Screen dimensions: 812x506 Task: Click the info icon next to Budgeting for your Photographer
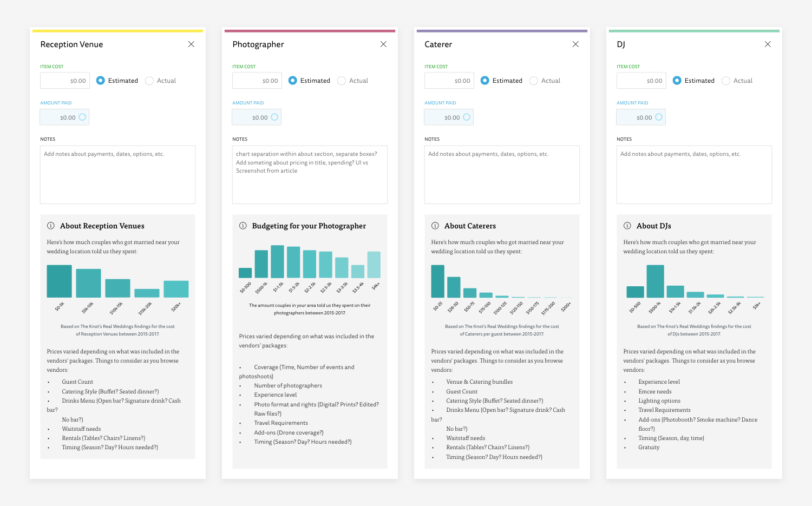[x=243, y=226]
